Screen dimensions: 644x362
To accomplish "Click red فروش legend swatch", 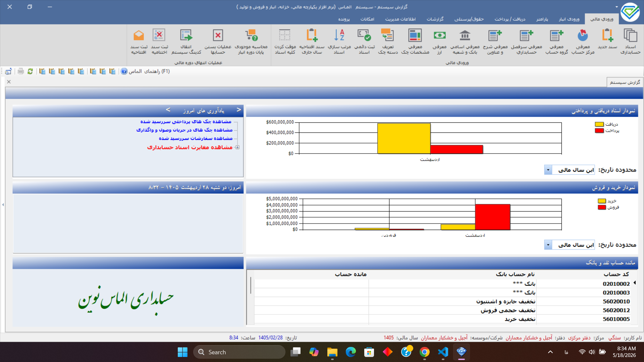I will pos(602,207).
